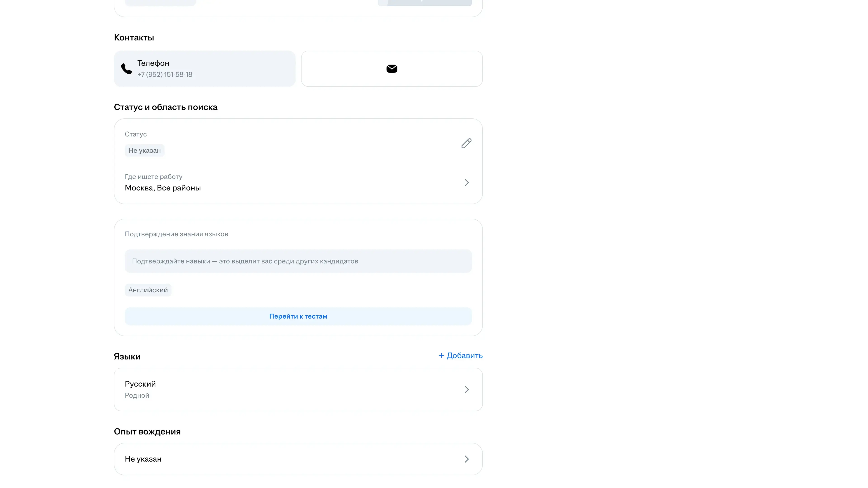The image size is (868, 488).
Task: Select the Английский language chip
Action: pos(148,290)
